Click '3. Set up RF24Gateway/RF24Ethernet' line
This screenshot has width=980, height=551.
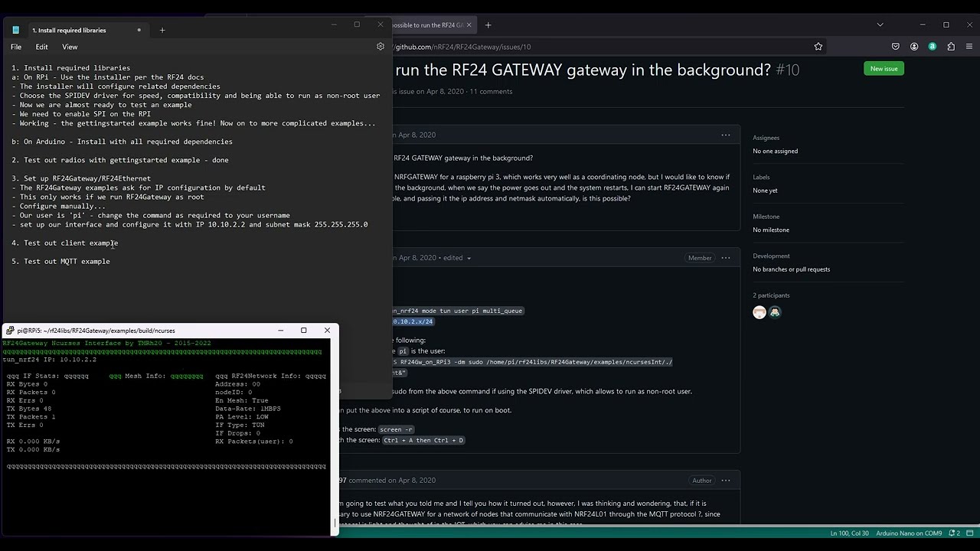pos(81,178)
